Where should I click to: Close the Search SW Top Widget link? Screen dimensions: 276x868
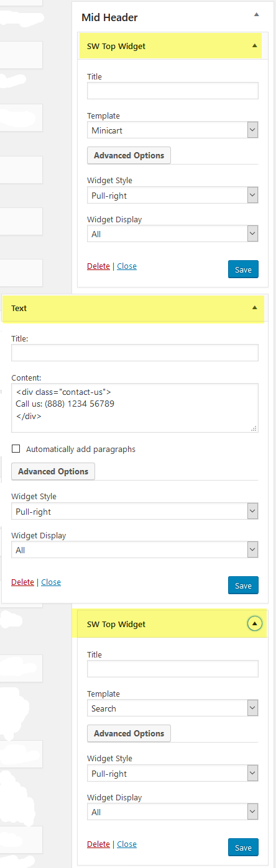(x=127, y=844)
